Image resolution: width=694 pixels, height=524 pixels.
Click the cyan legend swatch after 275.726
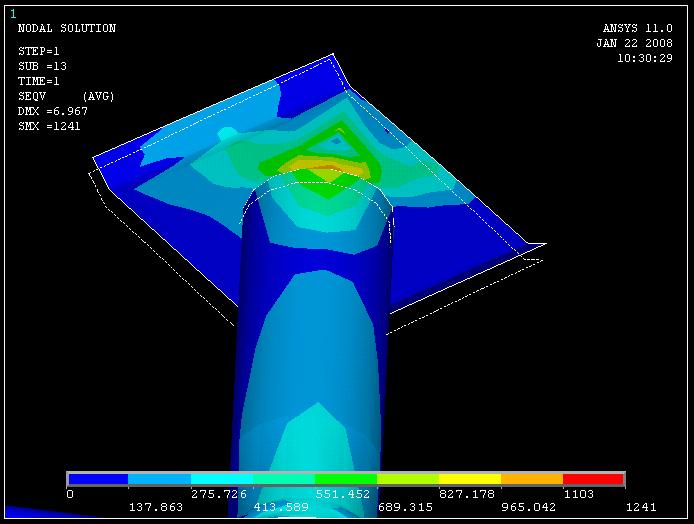(222, 479)
